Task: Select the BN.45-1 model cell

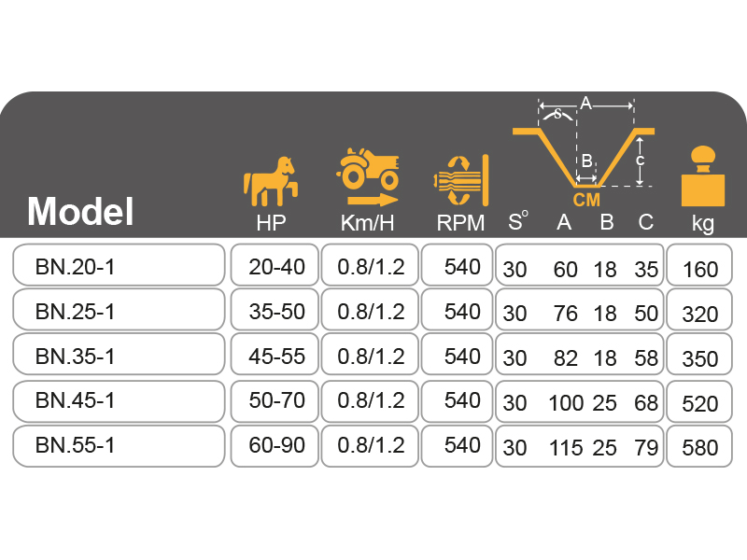Action: tap(119, 401)
